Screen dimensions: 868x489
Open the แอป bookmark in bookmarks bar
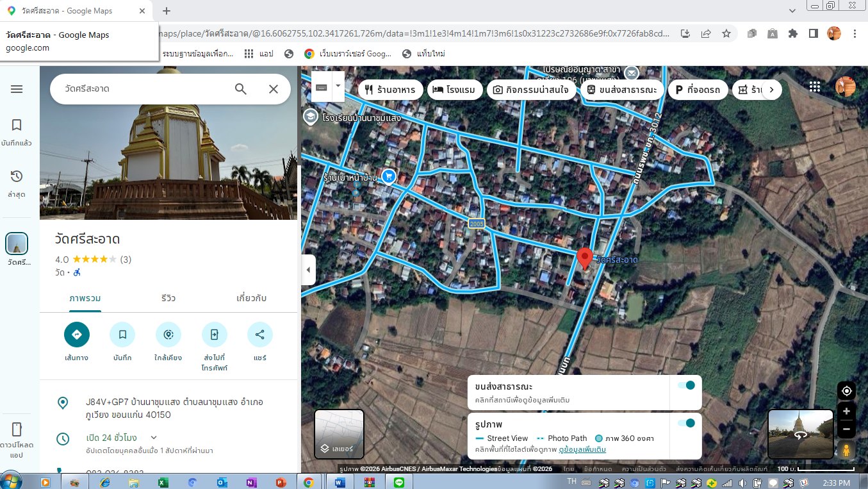click(x=259, y=54)
